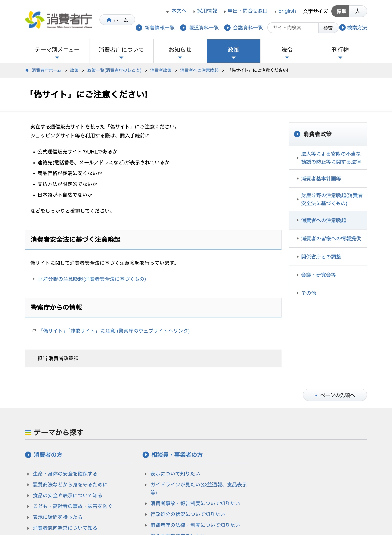Click the circle icon beside 消費者の方
Screen dimensions: 392x535
[x=28, y=455]
